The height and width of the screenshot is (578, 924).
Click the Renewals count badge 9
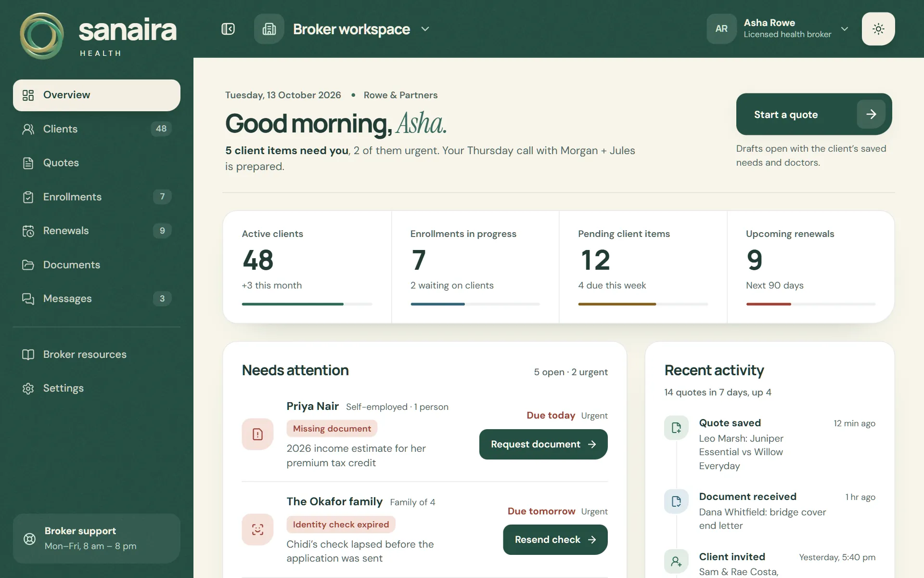click(x=162, y=231)
